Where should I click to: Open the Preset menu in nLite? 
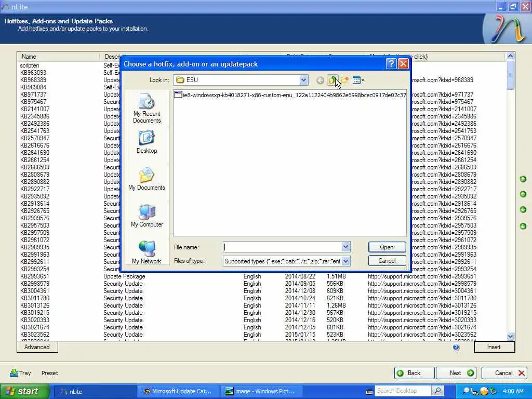tap(49, 373)
